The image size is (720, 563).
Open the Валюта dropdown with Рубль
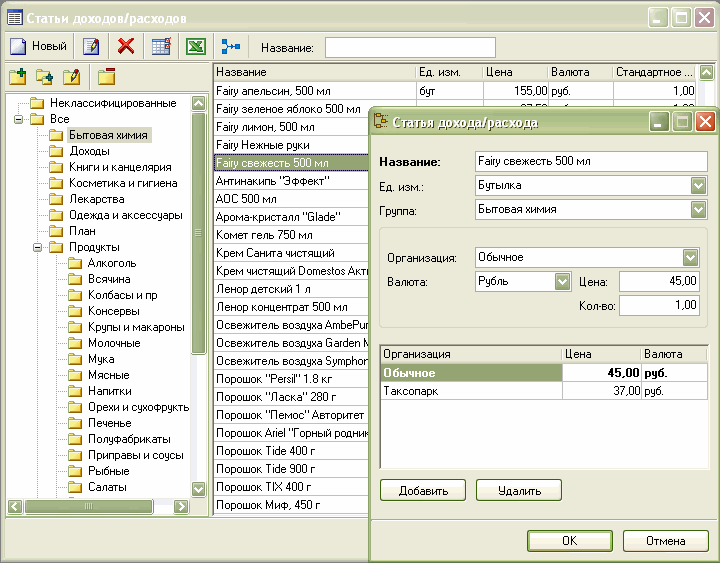click(x=562, y=281)
